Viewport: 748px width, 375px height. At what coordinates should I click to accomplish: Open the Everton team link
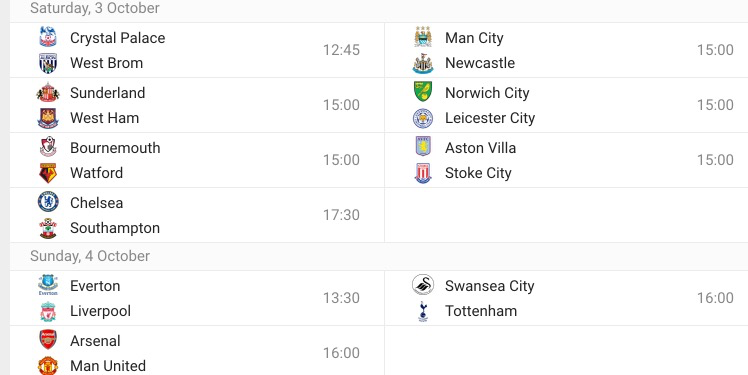tap(95, 286)
